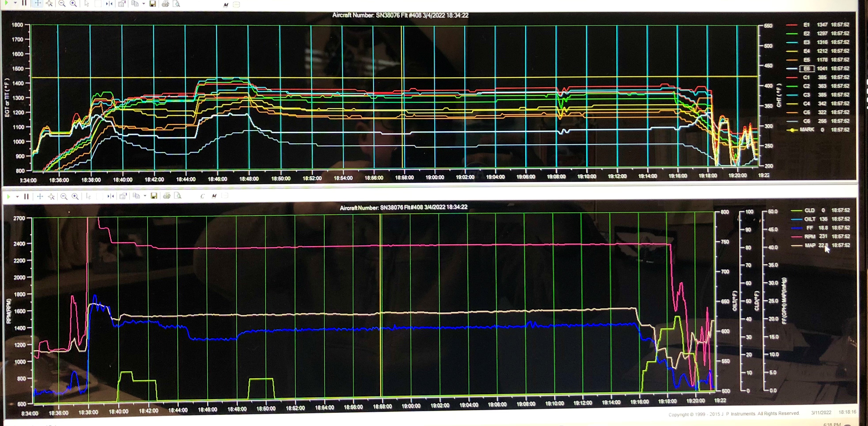Image resolution: width=868 pixels, height=426 pixels.
Task: Click the save floppy disk icon in lower toolbar
Action: coord(154,196)
